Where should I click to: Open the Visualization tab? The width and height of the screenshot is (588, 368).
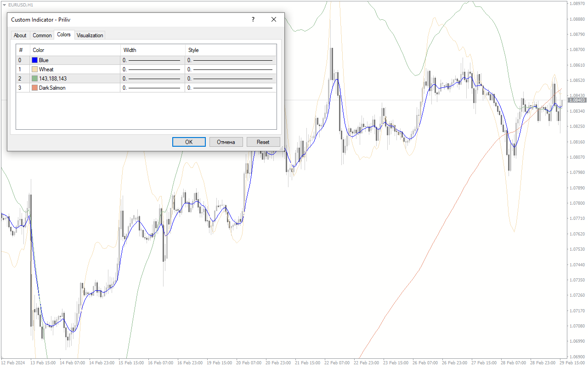coord(90,35)
